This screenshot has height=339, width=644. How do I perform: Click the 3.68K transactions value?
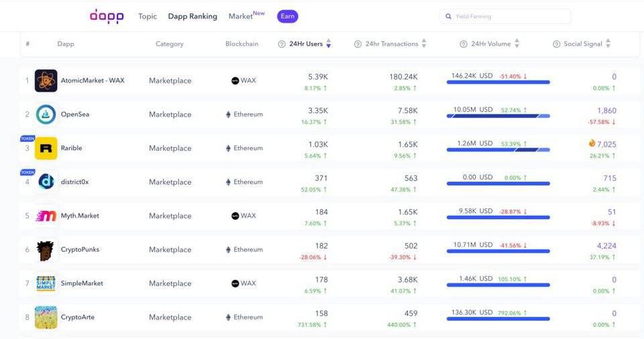[x=407, y=279]
